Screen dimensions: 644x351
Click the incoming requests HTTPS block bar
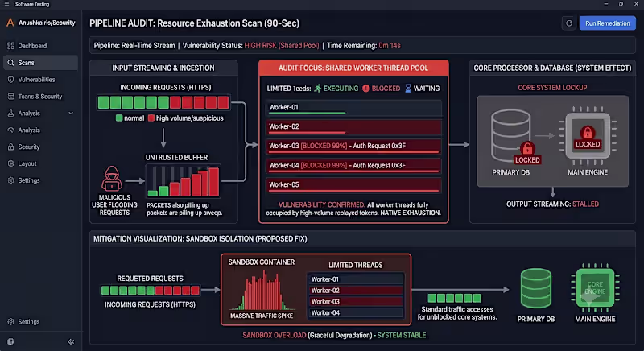point(163,102)
